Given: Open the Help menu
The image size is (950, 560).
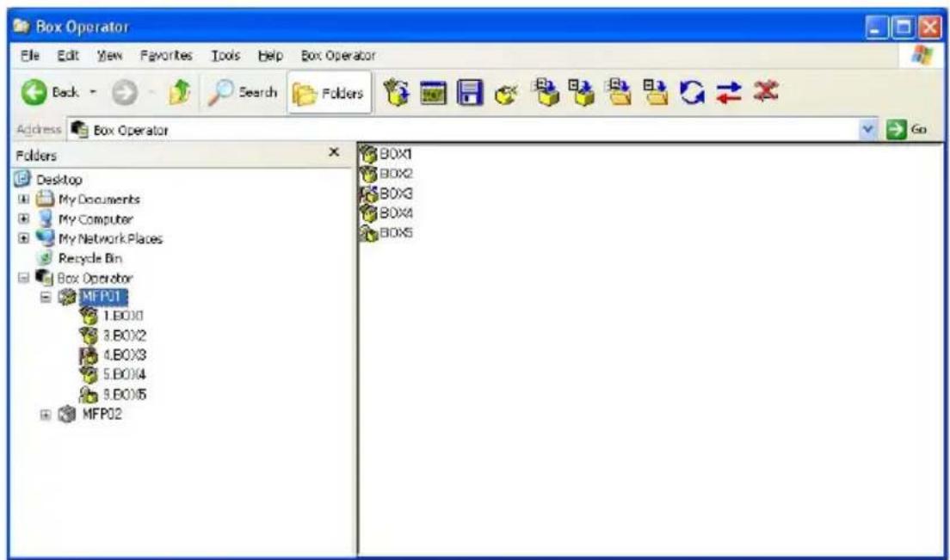Looking at the screenshot, I should tap(270, 56).
